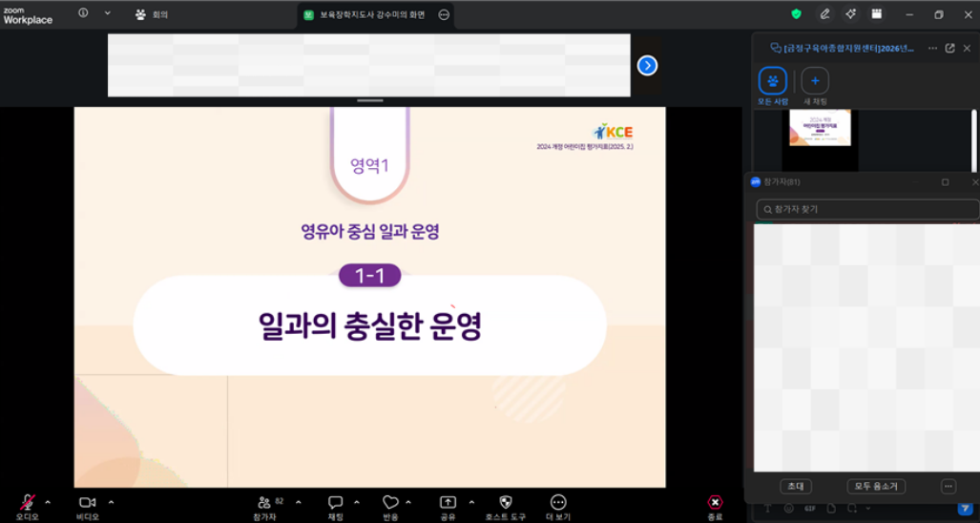Image resolution: width=980 pixels, height=523 pixels.
Task: Open the 참가자 participants panel icon
Action: coord(264,502)
